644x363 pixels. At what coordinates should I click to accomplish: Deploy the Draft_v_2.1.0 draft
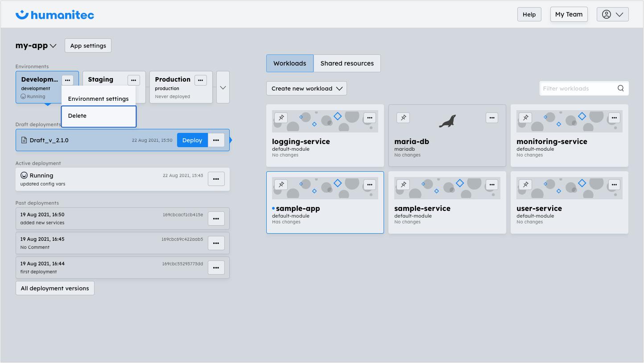192,140
